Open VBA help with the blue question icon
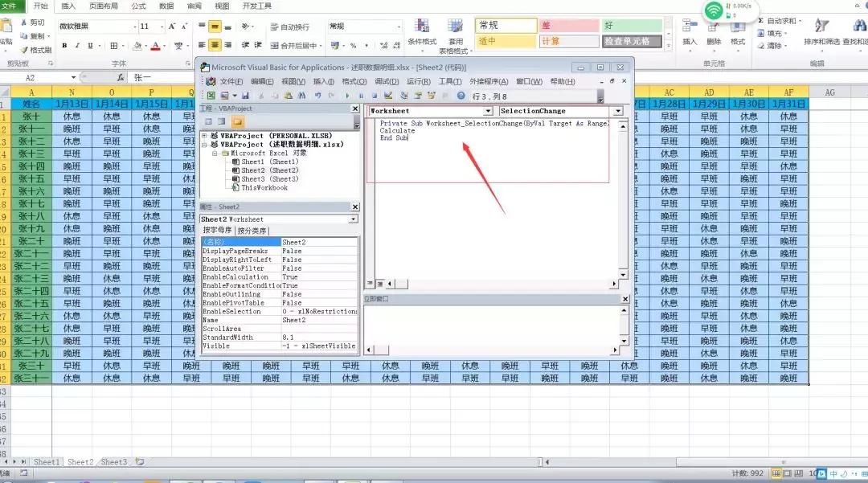This screenshot has height=483, width=868. [x=461, y=96]
